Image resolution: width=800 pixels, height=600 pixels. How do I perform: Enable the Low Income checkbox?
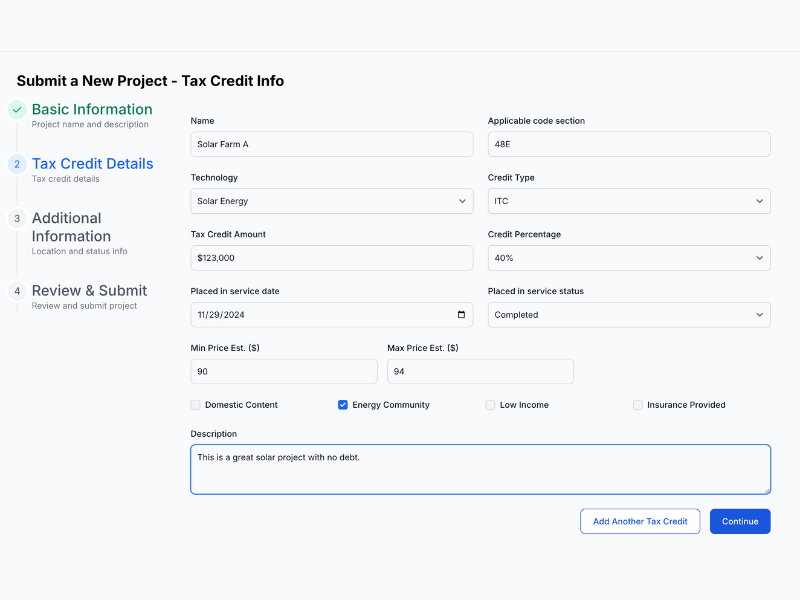point(490,405)
